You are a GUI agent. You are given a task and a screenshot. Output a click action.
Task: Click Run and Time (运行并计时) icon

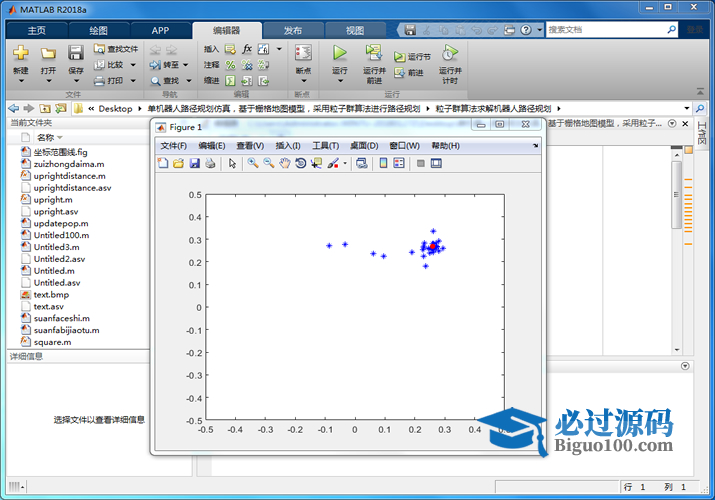click(450, 53)
